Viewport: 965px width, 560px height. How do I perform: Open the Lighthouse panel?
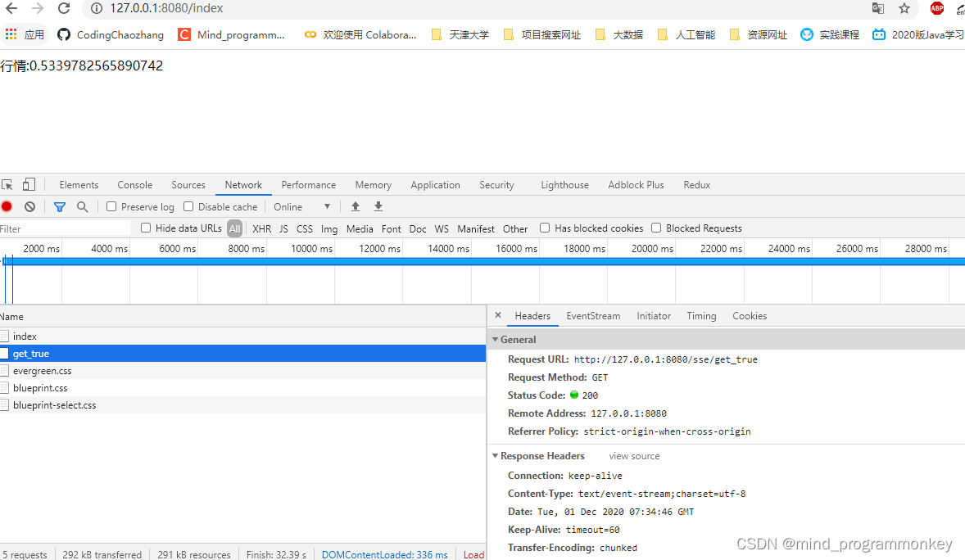click(x=565, y=184)
